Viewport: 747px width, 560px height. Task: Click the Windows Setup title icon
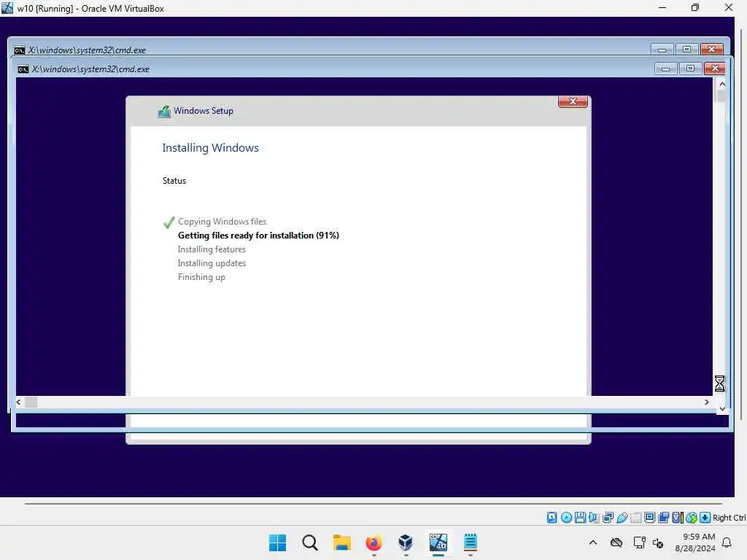pyautogui.click(x=164, y=112)
